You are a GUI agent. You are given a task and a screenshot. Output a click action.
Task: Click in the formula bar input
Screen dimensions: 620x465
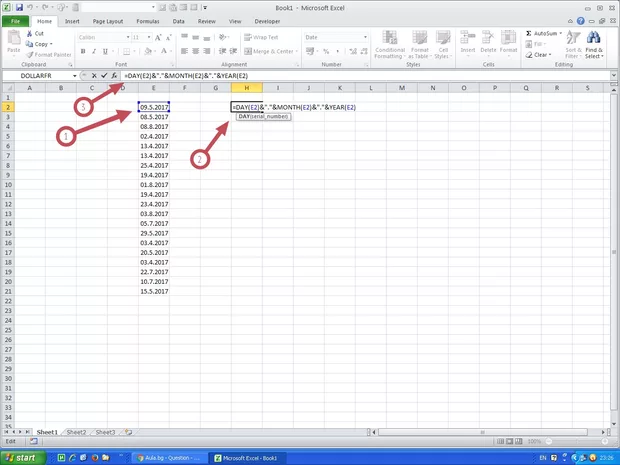(366, 76)
